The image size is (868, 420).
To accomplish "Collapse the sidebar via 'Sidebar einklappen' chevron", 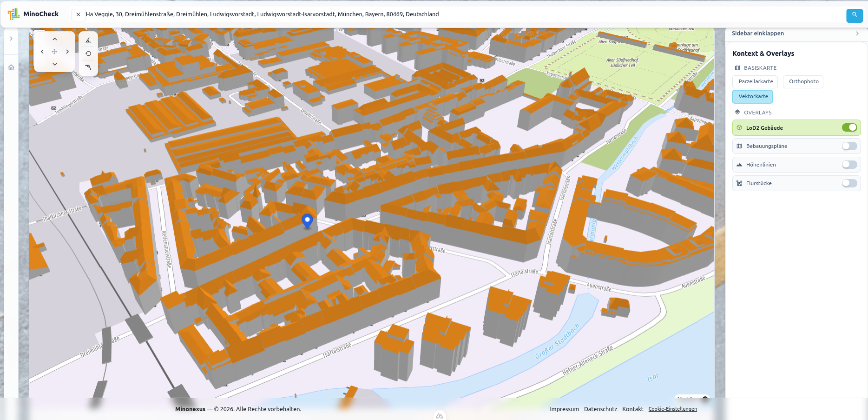I will click(x=858, y=33).
